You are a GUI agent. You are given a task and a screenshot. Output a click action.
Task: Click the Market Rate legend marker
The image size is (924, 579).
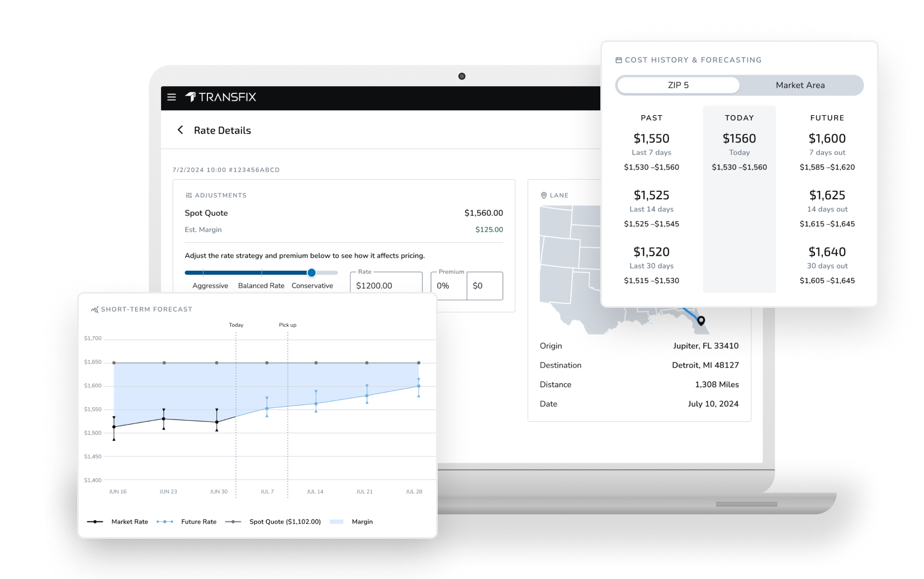pyautogui.click(x=95, y=521)
